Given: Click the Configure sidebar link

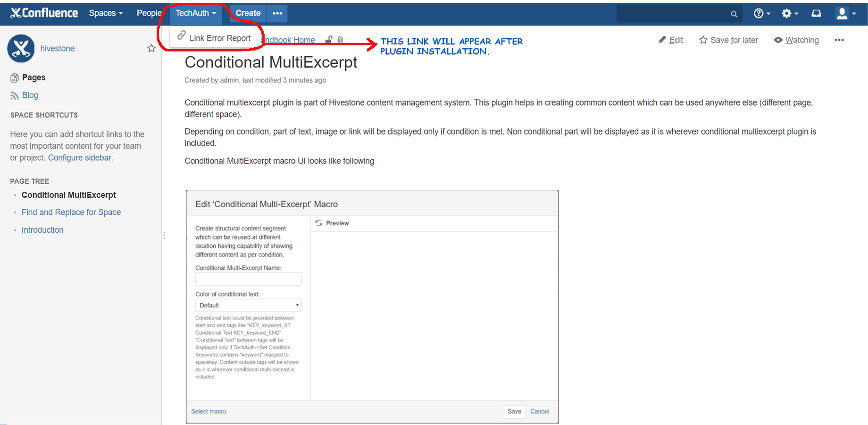Looking at the screenshot, I should pos(80,158).
